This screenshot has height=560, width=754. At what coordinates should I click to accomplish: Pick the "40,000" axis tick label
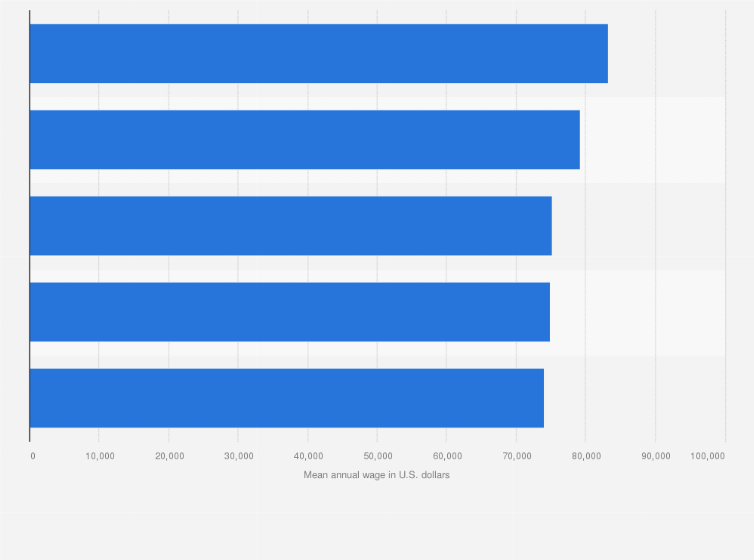click(x=308, y=456)
